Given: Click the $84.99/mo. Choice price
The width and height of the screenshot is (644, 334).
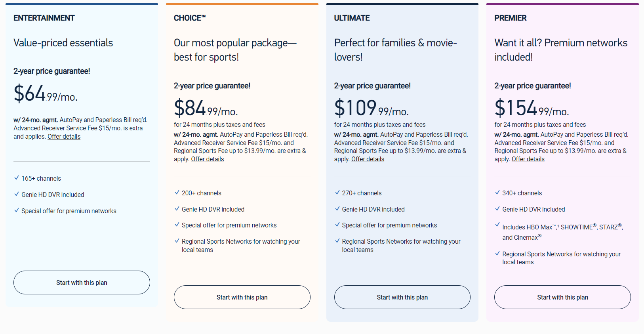Looking at the screenshot, I should [x=206, y=108].
